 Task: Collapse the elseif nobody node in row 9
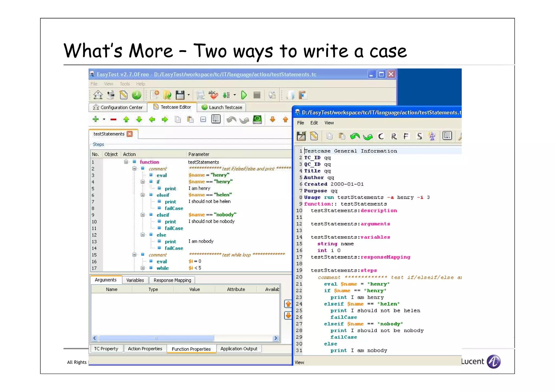[x=143, y=215]
